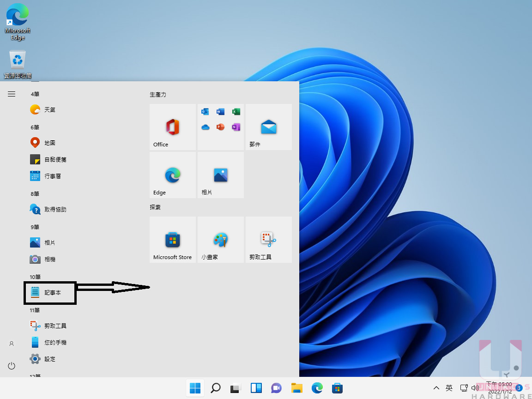532x399 pixels.
Task: Click the 6筆 section header
Action: point(35,127)
